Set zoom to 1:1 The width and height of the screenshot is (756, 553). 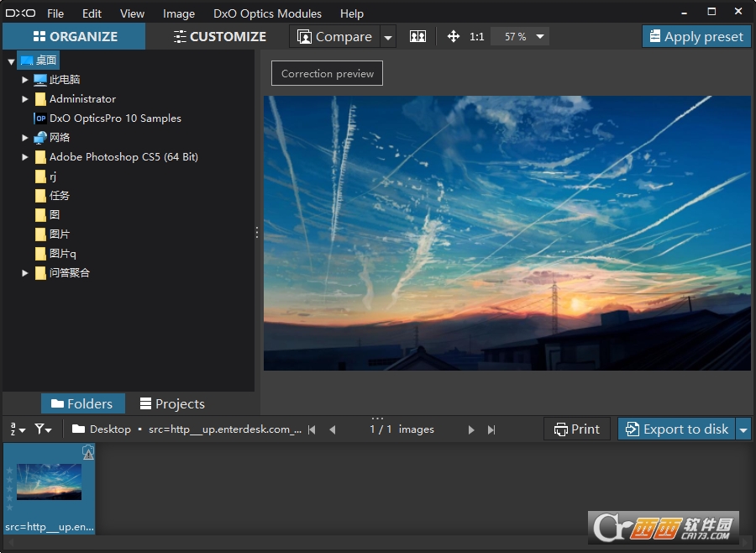[x=476, y=37]
